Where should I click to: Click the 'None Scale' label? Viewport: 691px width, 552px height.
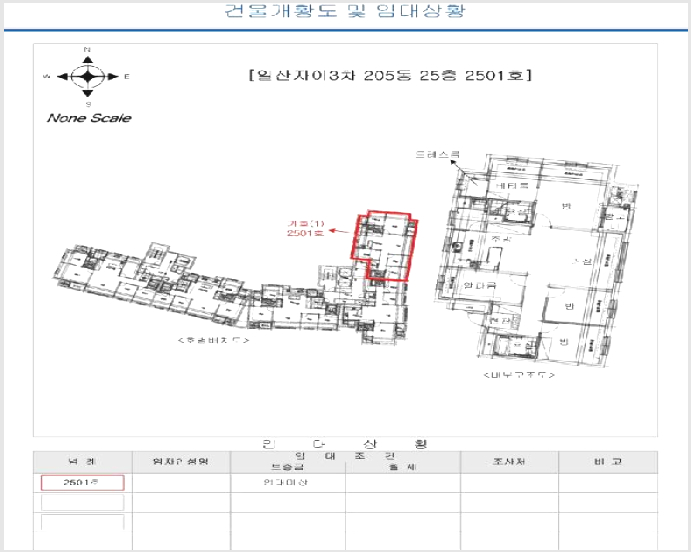point(89,118)
